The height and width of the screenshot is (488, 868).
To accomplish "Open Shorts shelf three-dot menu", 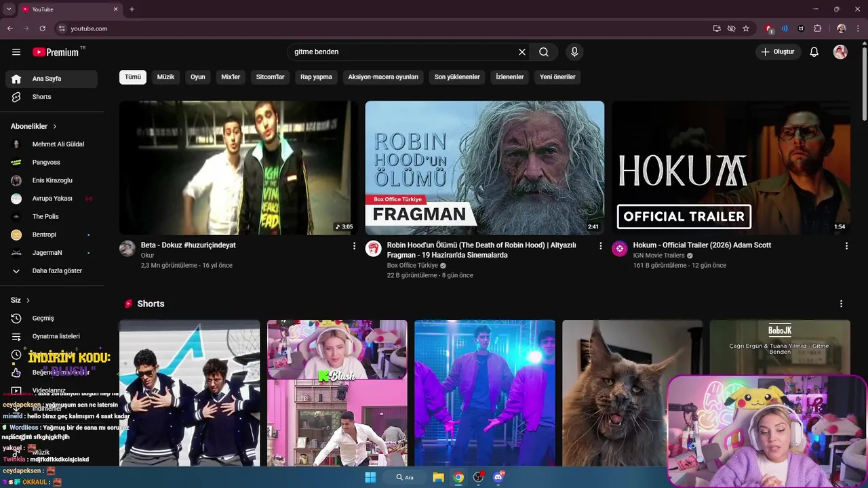I will (841, 304).
